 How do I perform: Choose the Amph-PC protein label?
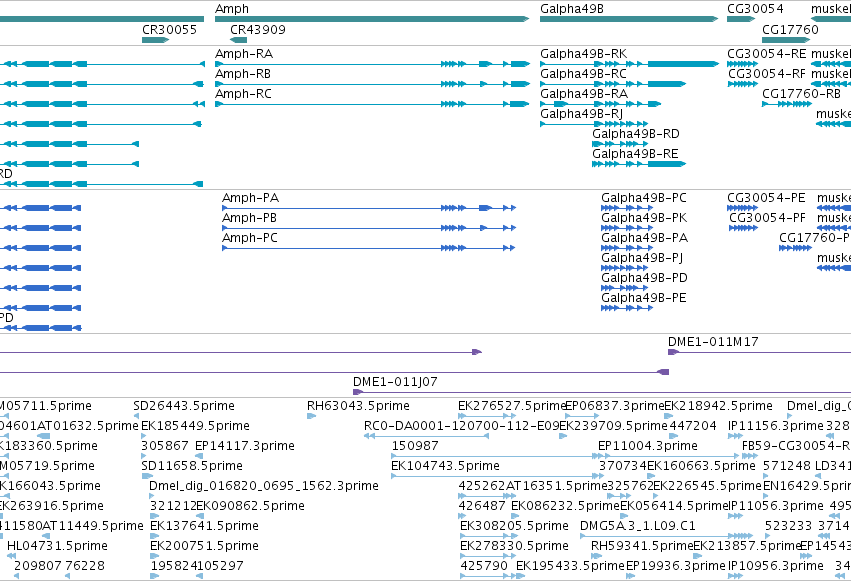(x=250, y=238)
